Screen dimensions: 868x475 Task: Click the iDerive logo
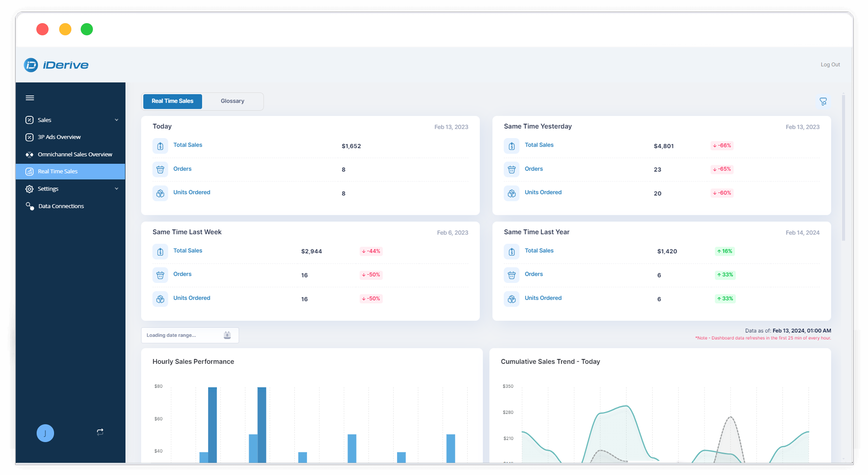[56, 65]
